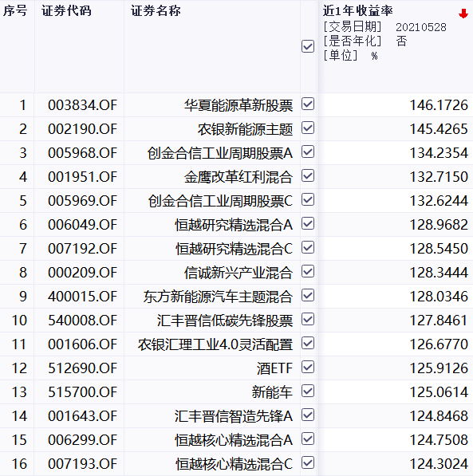The height and width of the screenshot is (476, 473).
Task: Select the trade date value 20210528
Action: (420, 27)
